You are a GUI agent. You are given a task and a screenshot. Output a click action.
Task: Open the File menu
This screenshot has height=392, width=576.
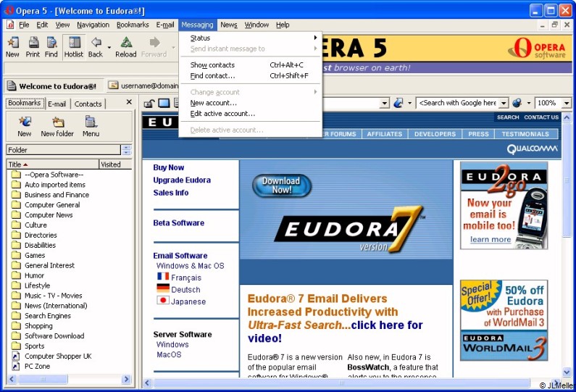click(24, 25)
